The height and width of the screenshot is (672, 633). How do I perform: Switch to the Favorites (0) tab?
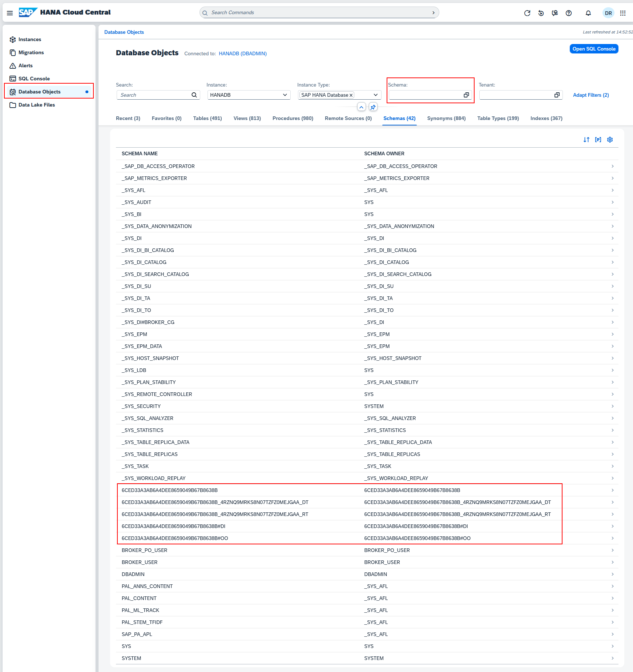[167, 118]
